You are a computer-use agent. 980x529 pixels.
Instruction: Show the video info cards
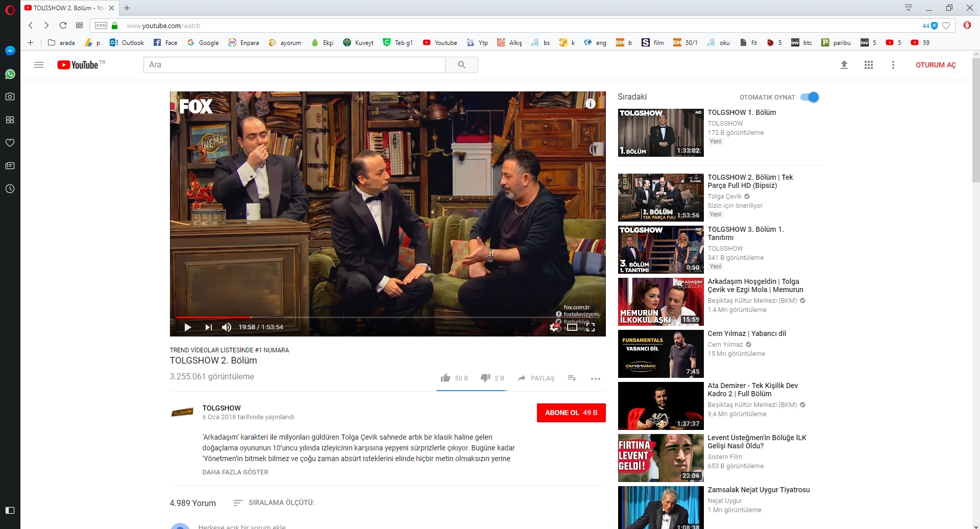point(591,104)
